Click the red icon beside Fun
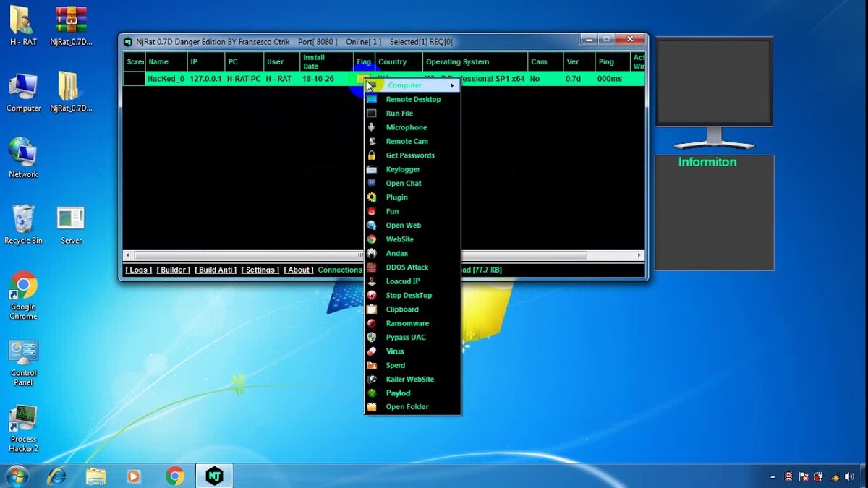 coord(372,211)
